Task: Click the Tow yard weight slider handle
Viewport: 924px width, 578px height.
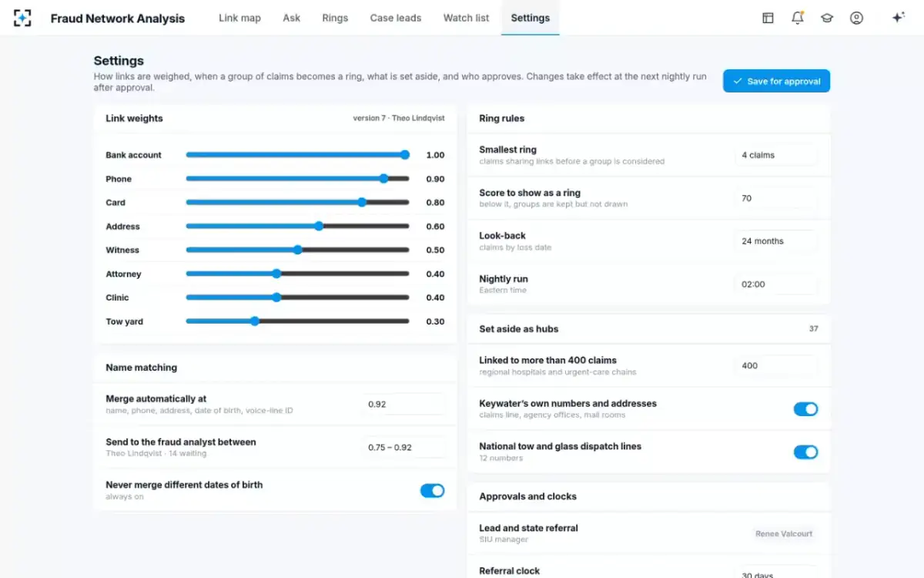Action: tap(255, 321)
